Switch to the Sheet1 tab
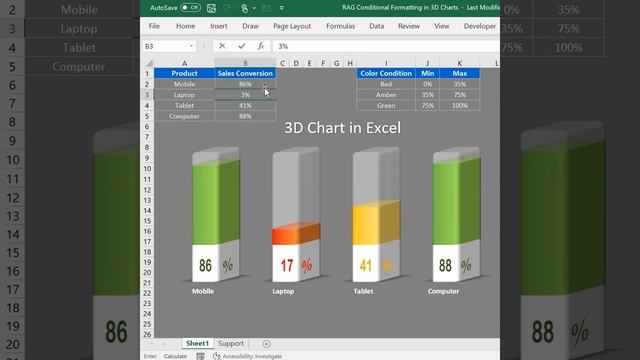 point(198,344)
